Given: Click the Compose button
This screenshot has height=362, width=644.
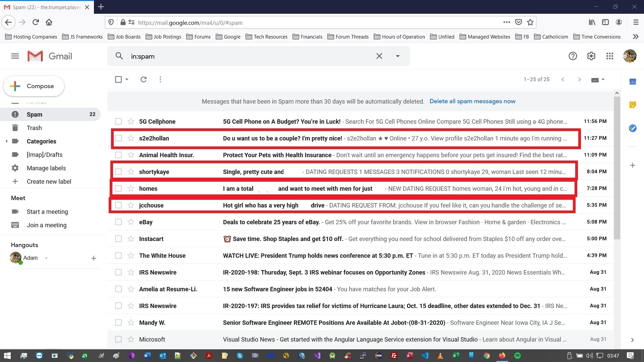Looking at the screenshot, I should (34, 86).
